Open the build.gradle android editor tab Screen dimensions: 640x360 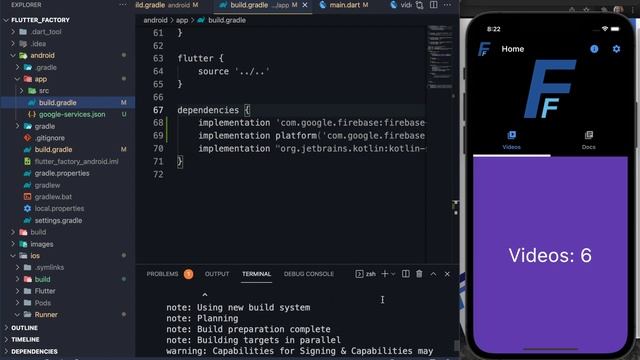tap(167, 5)
